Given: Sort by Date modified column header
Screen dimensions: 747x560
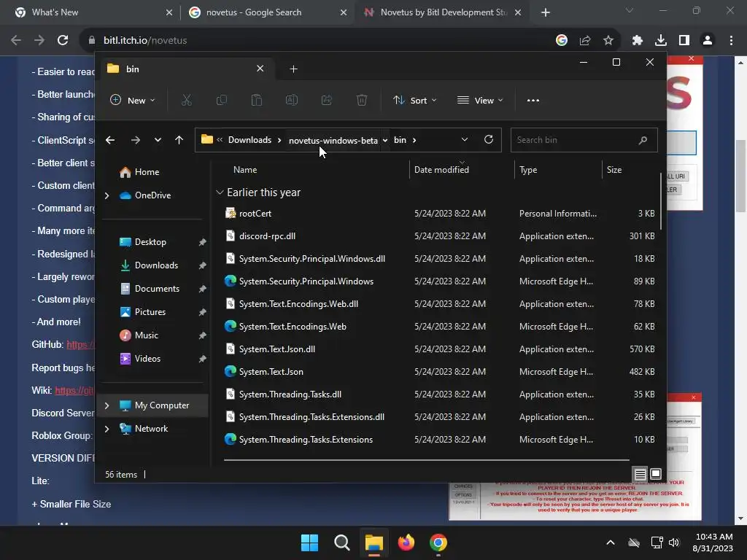Looking at the screenshot, I should tap(441, 169).
